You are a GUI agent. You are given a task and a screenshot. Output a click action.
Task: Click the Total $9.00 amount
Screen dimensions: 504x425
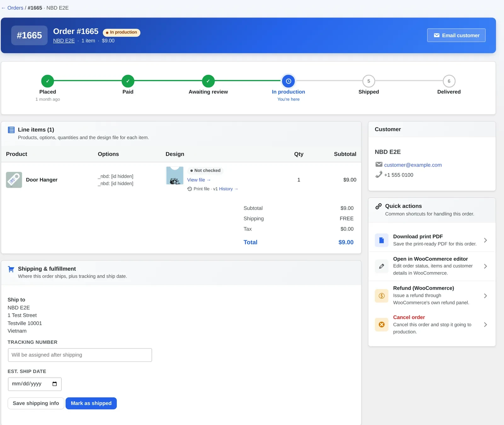346,242
